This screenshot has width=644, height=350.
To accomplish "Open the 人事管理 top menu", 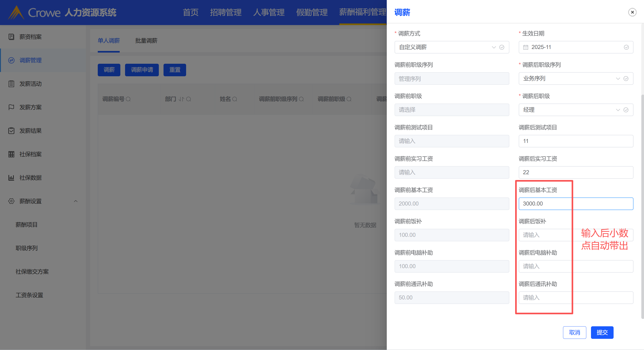I will [269, 12].
